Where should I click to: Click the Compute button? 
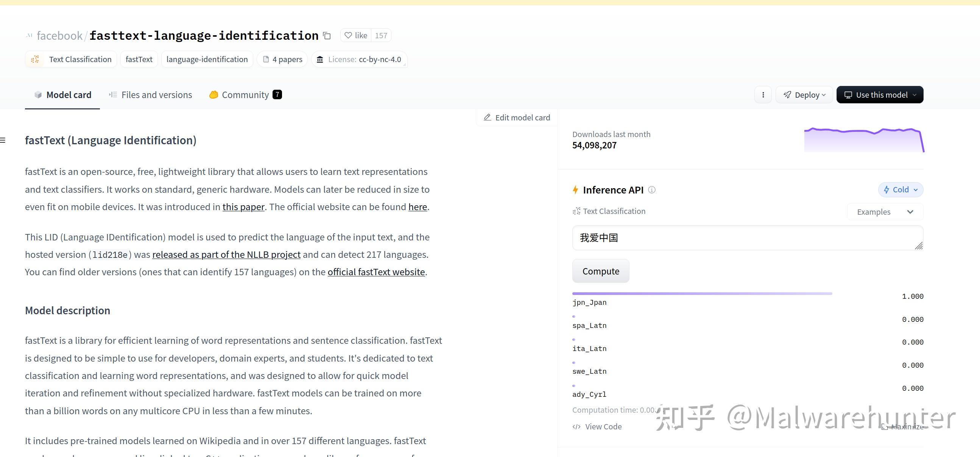[x=600, y=271]
